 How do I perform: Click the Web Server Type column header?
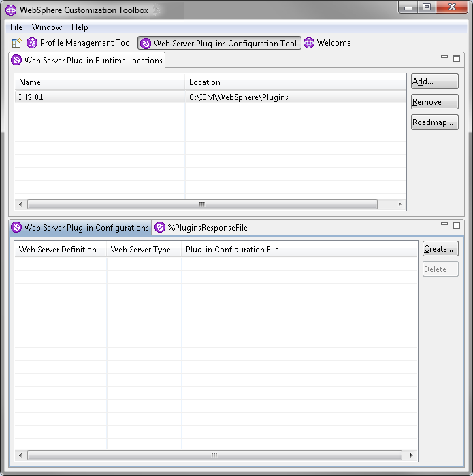(144, 250)
